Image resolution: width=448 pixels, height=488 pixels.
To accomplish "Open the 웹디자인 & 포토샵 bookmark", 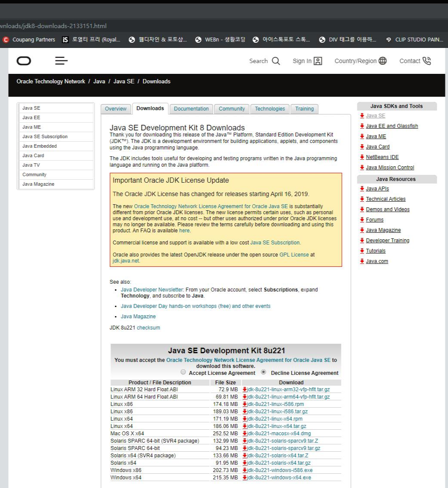I will click(158, 40).
